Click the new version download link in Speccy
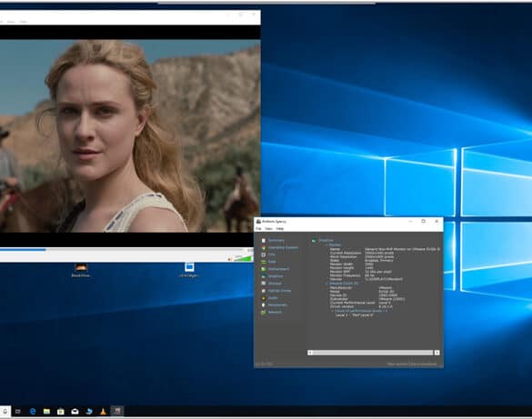 tap(412, 364)
